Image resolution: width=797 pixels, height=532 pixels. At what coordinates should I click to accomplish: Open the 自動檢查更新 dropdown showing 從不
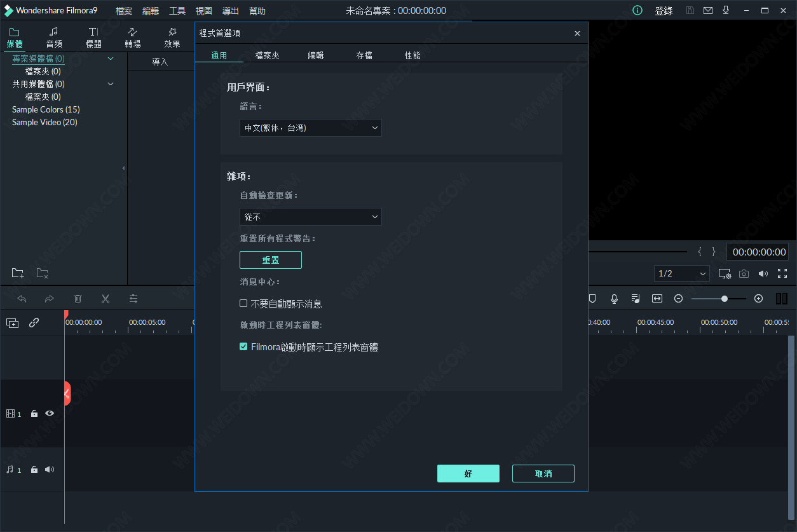point(311,217)
